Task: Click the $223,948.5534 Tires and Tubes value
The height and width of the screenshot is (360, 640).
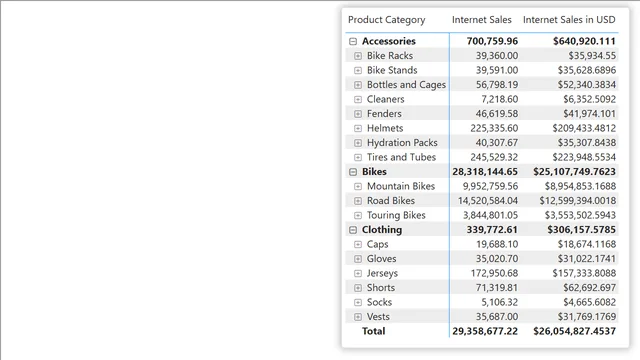Action: (584, 157)
